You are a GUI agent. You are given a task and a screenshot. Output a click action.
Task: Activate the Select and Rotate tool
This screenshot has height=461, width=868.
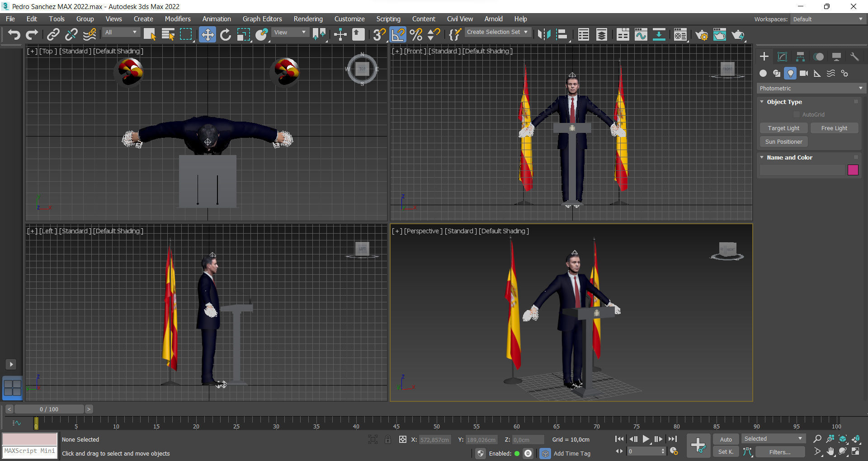coord(225,34)
